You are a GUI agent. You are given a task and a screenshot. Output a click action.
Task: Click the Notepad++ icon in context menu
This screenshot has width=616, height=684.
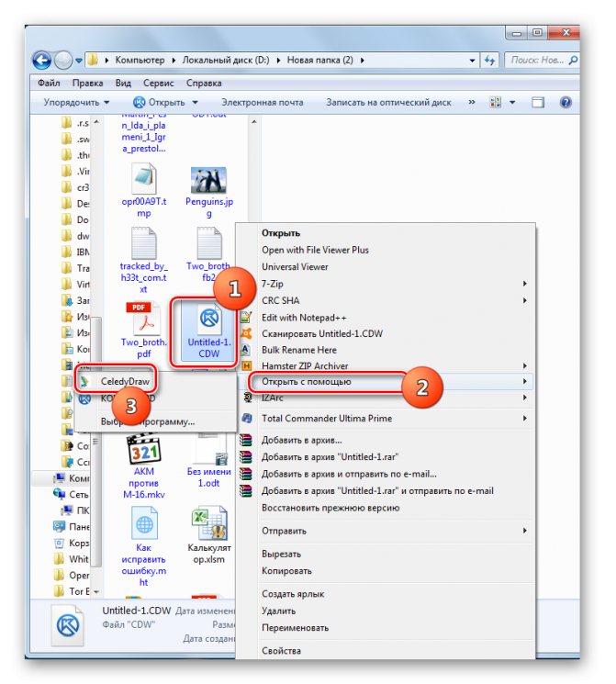[x=246, y=318]
